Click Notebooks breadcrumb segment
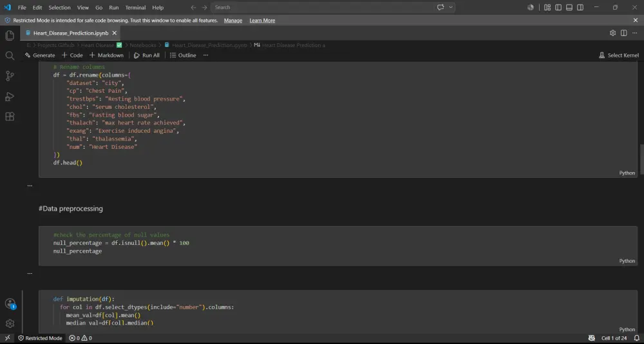 tap(143, 45)
